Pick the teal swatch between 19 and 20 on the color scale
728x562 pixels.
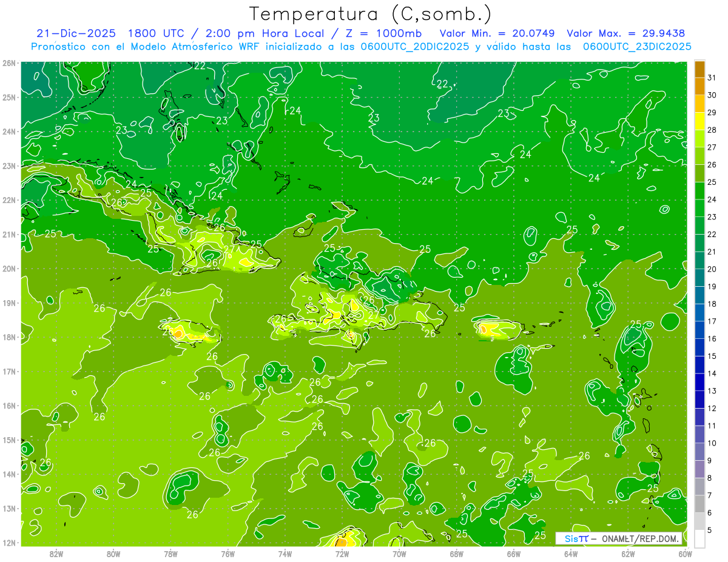click(699, 278)
